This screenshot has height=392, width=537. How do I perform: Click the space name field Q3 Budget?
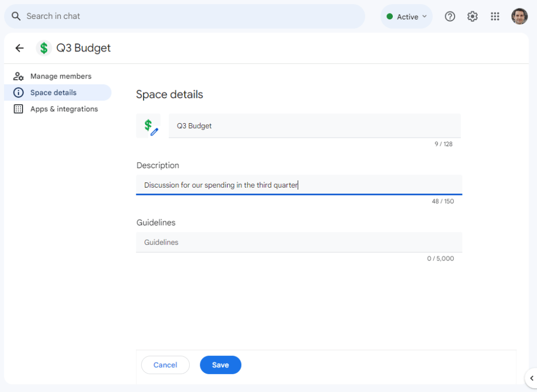315,126
